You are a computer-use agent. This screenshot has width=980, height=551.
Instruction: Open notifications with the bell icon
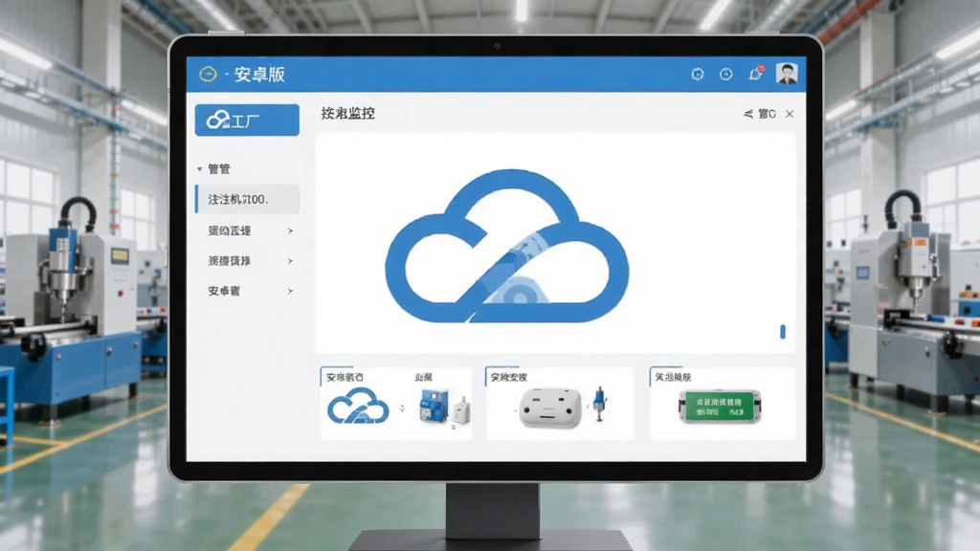click(756, 74)
